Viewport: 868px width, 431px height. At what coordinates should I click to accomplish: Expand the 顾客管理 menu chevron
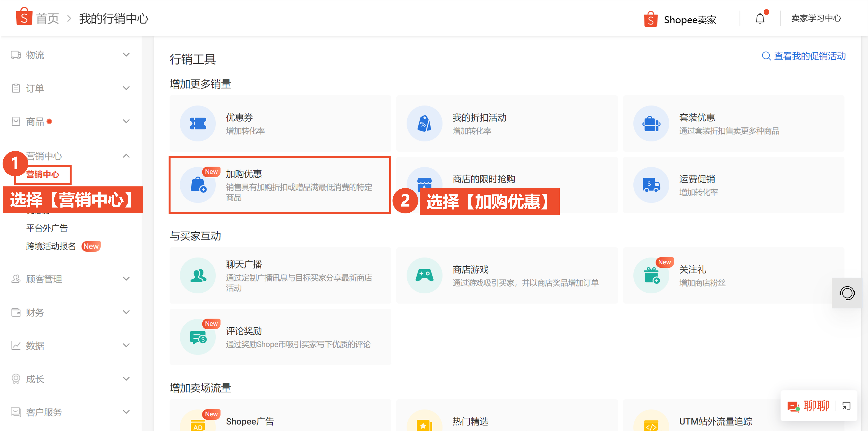[126, 279]
